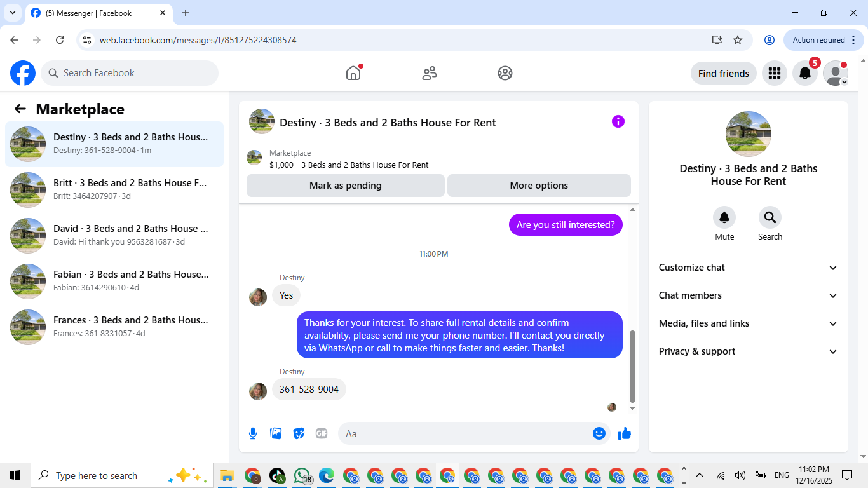Image resolution: width=868 pixels, height=488 pixels.
Task: Open File Explorer from the taskbar
Action: tap(227, 475)
